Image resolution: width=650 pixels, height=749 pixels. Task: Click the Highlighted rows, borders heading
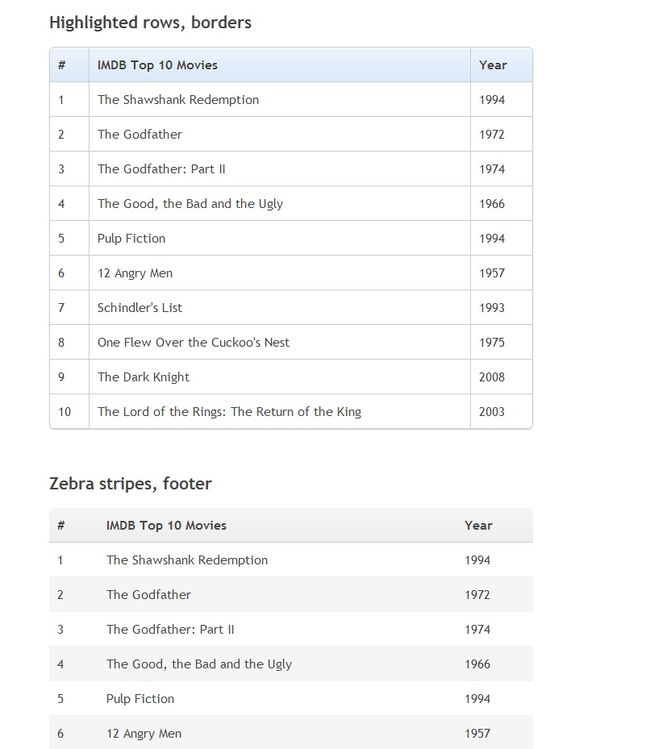[x=150, y=22]
